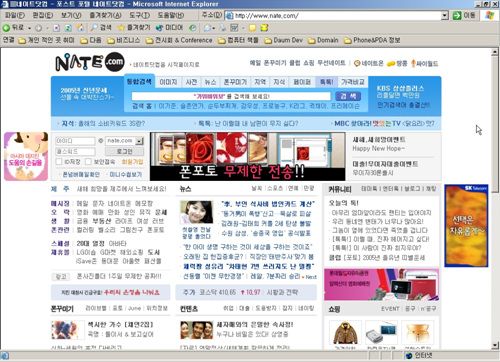Click the NateOn (네이트온) icon link

point(368,63)
